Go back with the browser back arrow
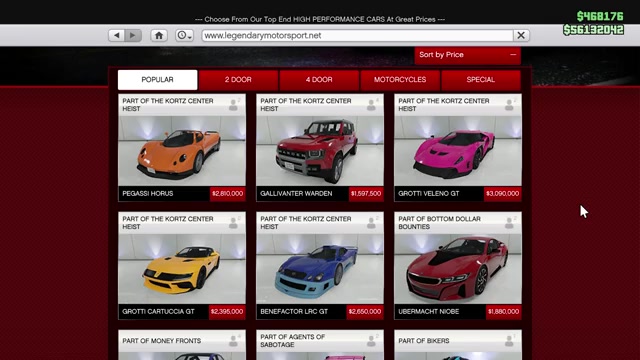The image size is (640, 360). click(x=117, y=36)
